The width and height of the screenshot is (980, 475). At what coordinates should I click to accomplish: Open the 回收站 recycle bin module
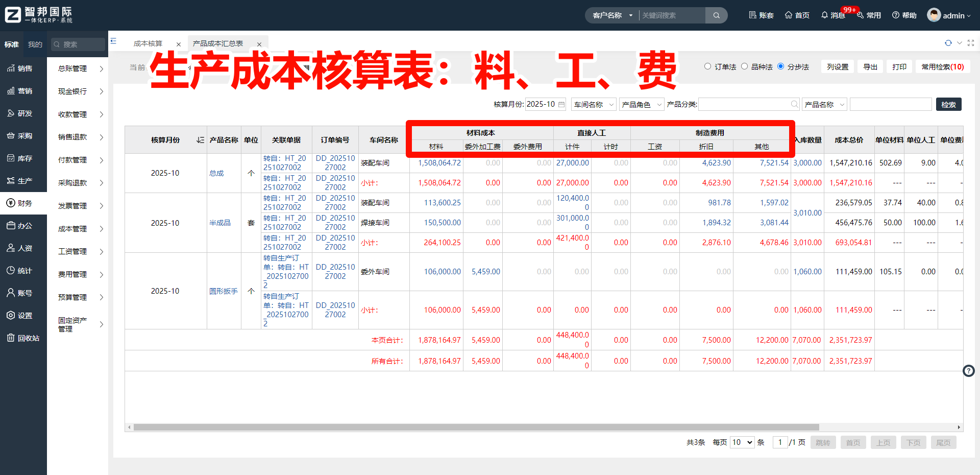click(23, 338)
